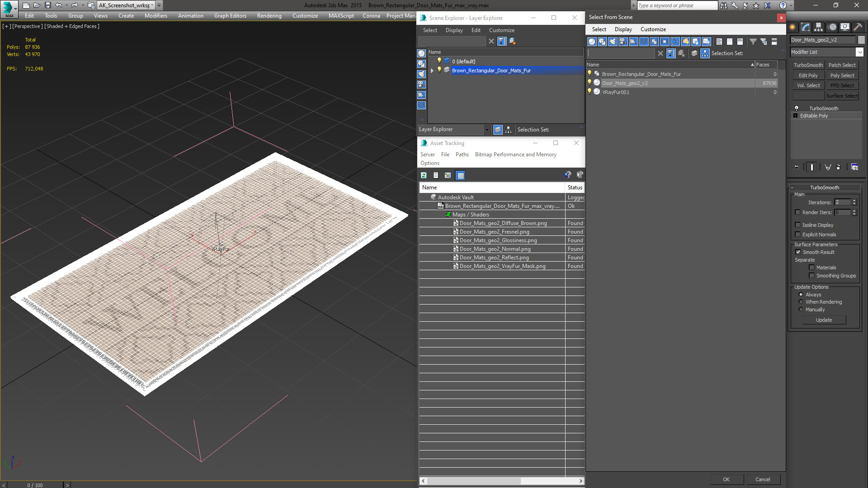Open Display menu in Select From Scene
868x488 pixels.
[623, 29]
